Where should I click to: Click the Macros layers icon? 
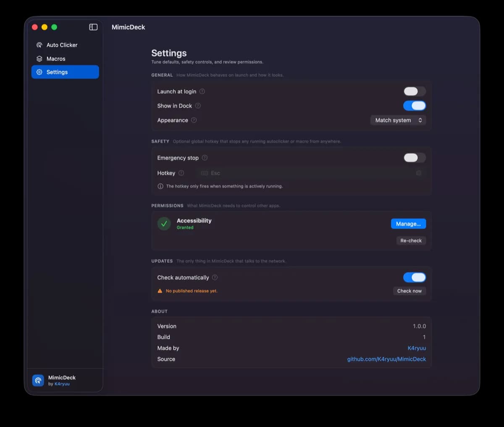(x=39, y=59)
